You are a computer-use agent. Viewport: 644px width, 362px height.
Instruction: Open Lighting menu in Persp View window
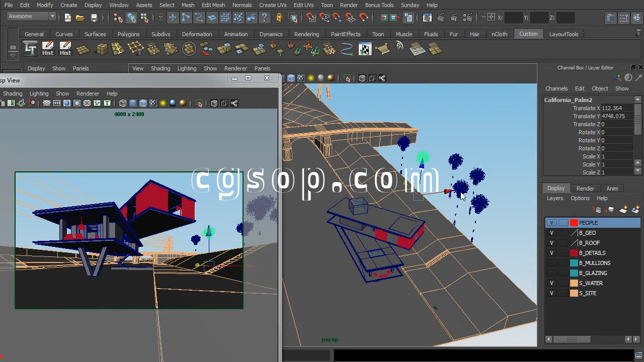[x=39, y=94]
